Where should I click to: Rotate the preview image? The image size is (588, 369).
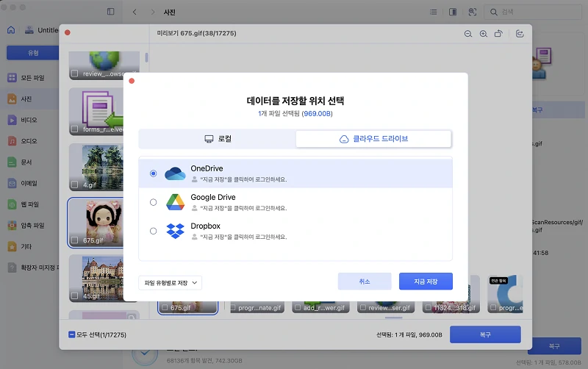pos(498,34)
